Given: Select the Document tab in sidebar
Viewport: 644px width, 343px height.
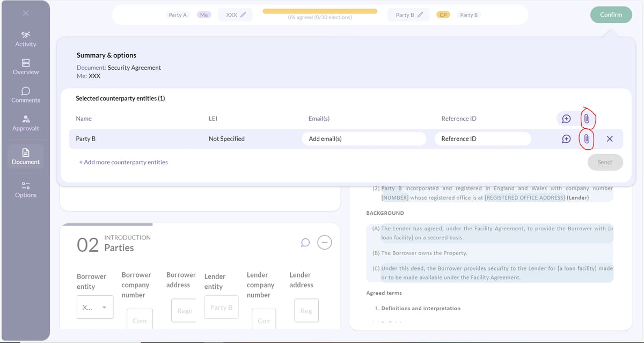Looking at the screenshot, I should (x=26, y=156).
